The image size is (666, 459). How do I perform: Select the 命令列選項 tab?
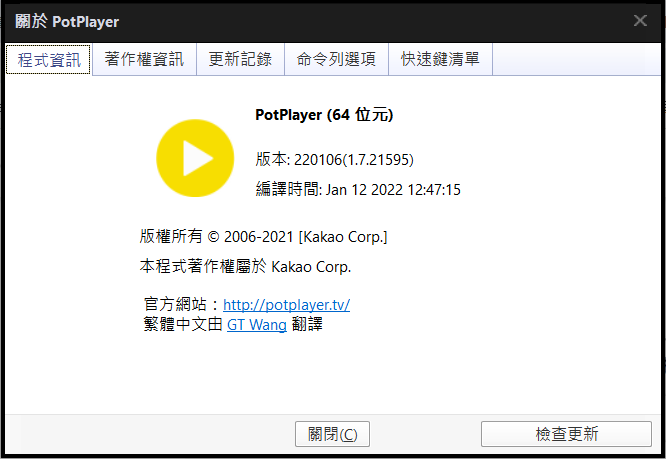(x=336, y=59)
